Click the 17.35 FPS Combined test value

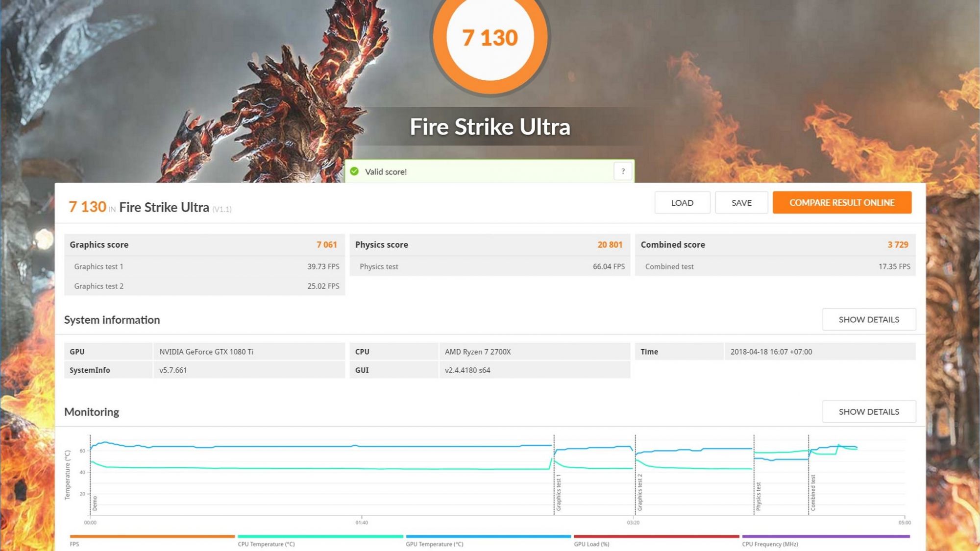(894, 266)
